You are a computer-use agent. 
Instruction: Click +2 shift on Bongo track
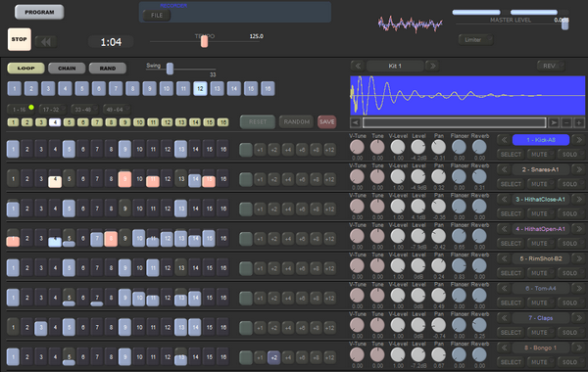tap(274, 357)
